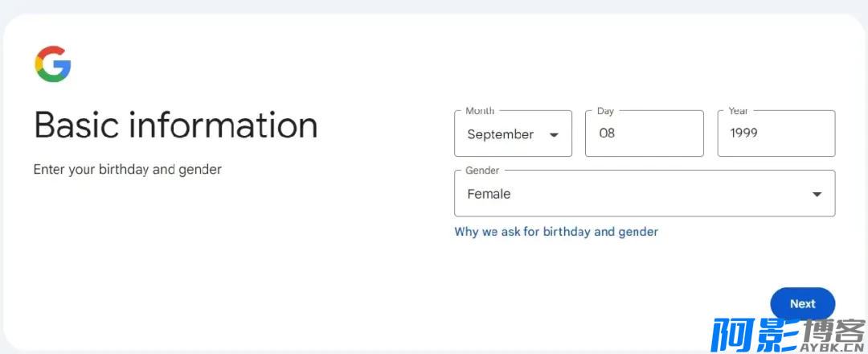Open the Gender dropdown showing Female
The height and width of the screenshot is (354, 868).
click(x=645, y=193)
